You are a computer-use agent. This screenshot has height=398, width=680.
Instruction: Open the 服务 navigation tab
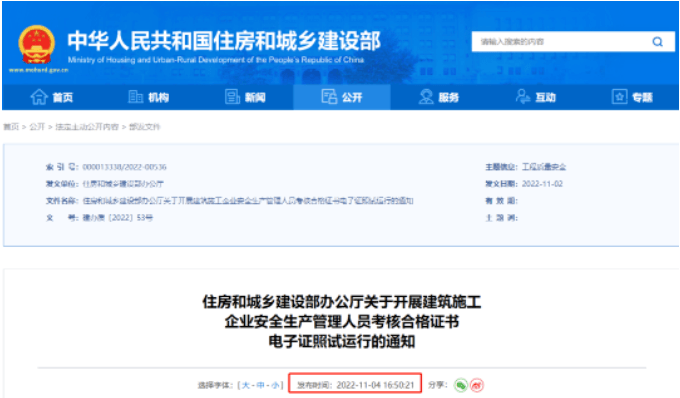pos(439,97)
